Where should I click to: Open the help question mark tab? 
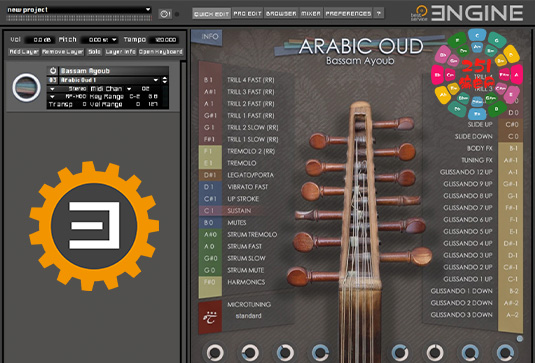(378, 13)
